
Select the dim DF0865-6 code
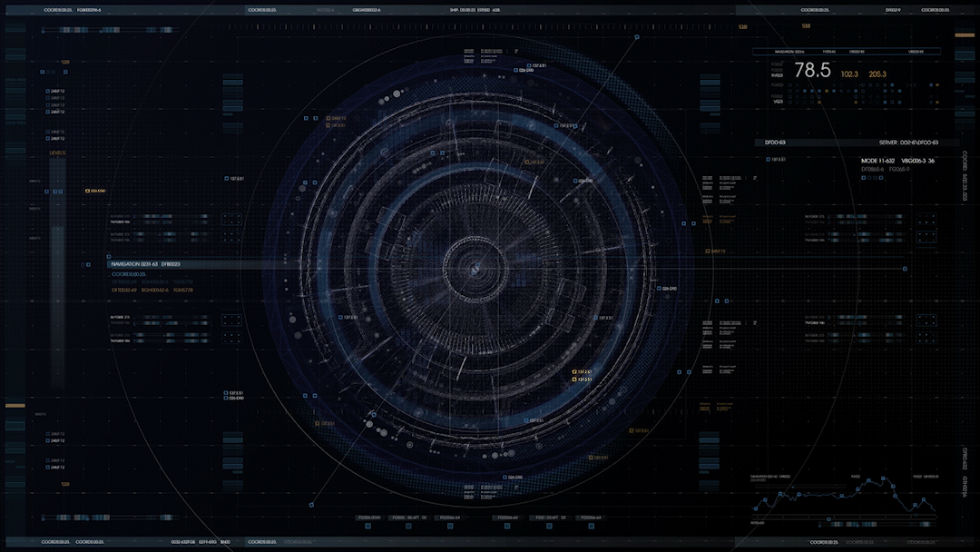point(873,170)
